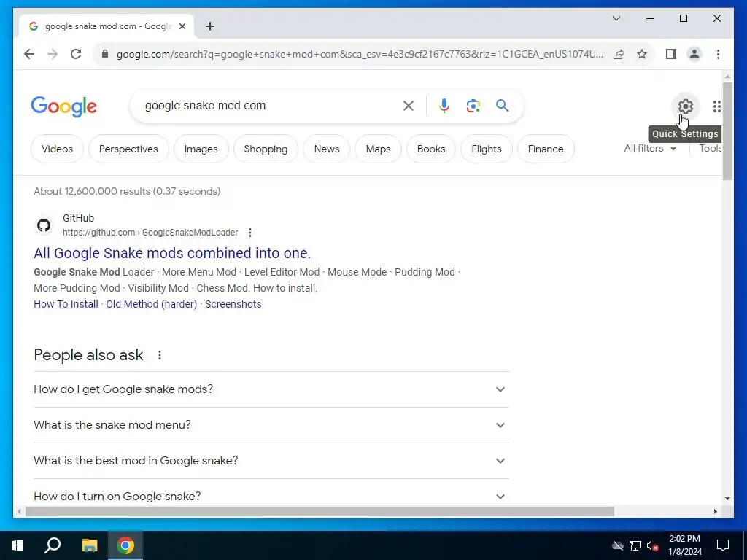The width and height of the screenshot is (747, 560).
Task: Open the Google apps grid icon
Action: pos(716,106)
